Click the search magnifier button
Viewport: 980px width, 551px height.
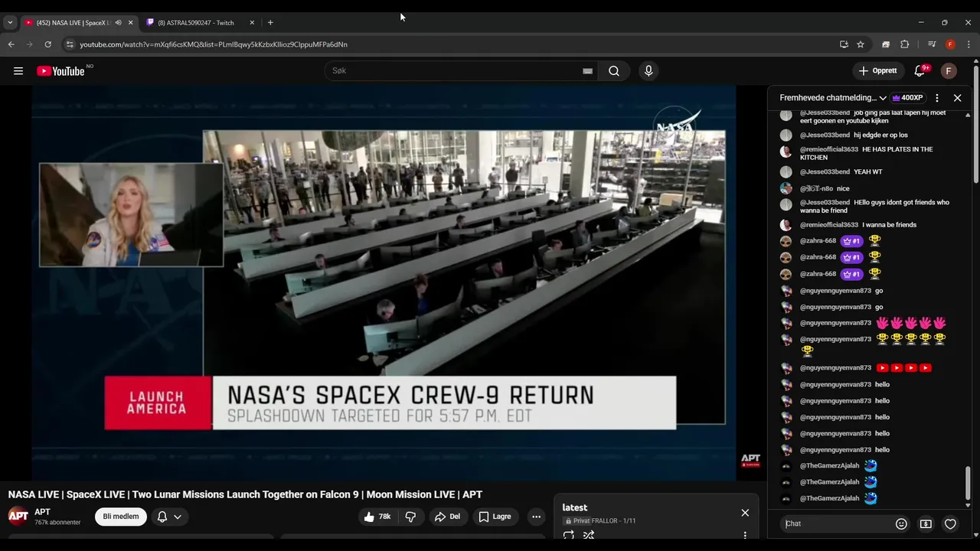click(x=614, y=71)
